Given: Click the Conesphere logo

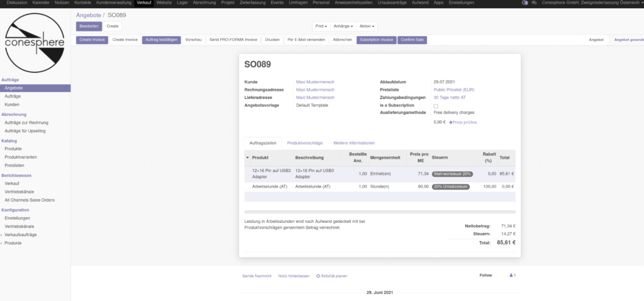Looking at the screenshot, I should (x=35, y=43).
